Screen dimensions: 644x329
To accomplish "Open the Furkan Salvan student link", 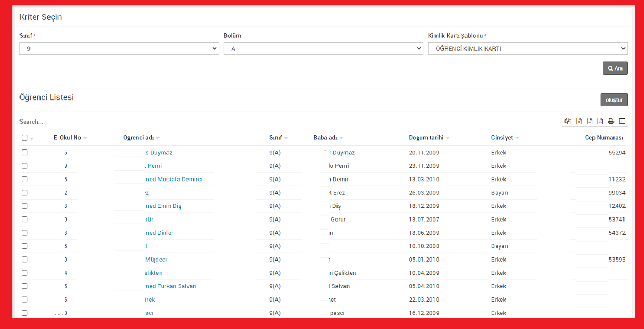I will point(170,286).
